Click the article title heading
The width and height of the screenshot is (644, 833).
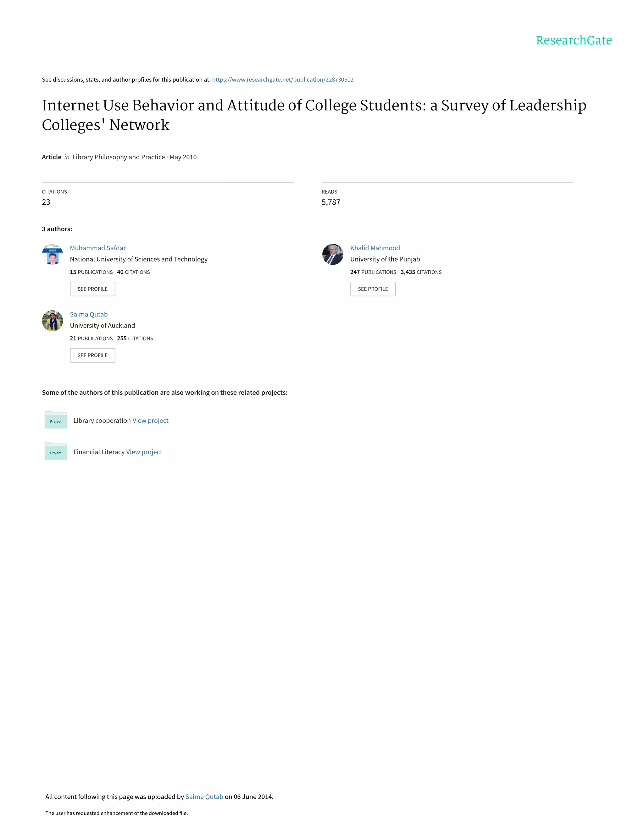314,115
